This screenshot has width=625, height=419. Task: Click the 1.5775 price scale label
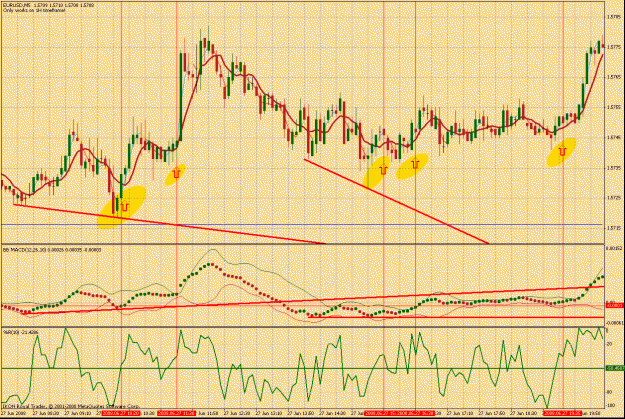pos(613,47)
